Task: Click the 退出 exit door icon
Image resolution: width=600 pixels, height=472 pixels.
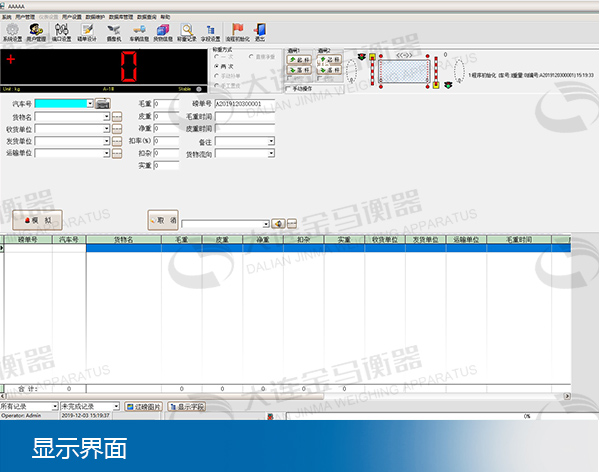Action: pyautogui.click(x=260, y=32)
